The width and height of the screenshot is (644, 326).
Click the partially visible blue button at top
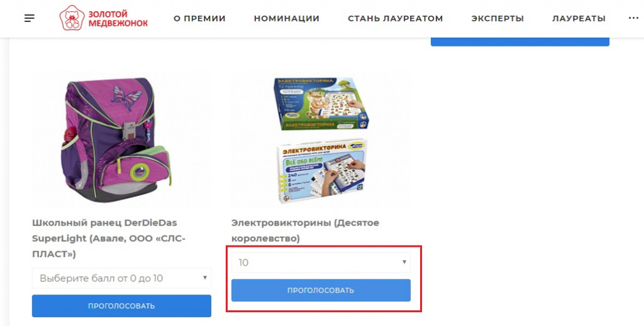click(x=520, y=41)
